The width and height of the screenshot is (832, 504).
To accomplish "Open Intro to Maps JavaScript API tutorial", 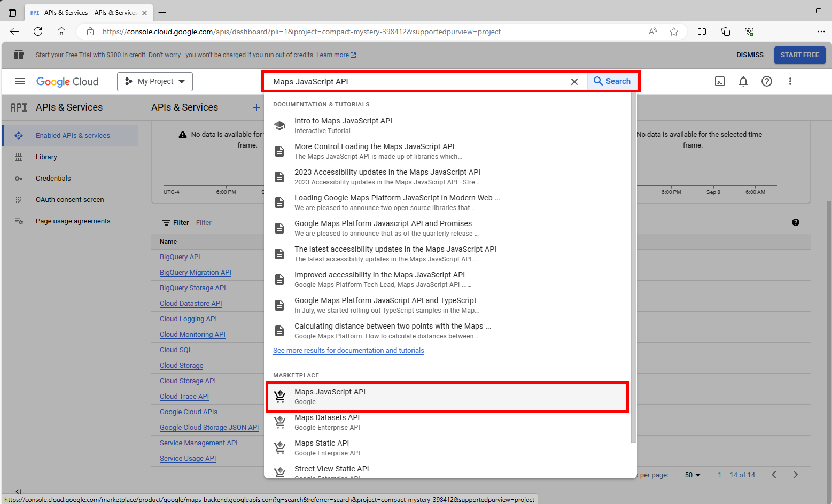I will pyautogui.click(x=447, y=126).
